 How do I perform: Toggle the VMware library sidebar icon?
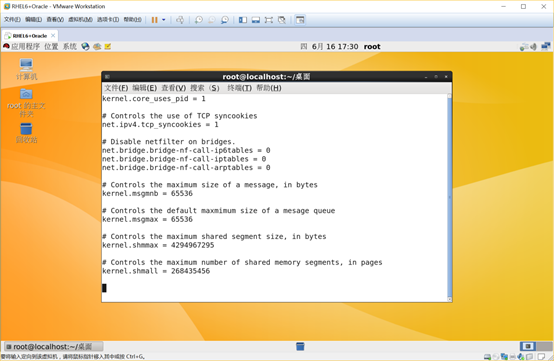pyautogui.click(x=243, y=20)
